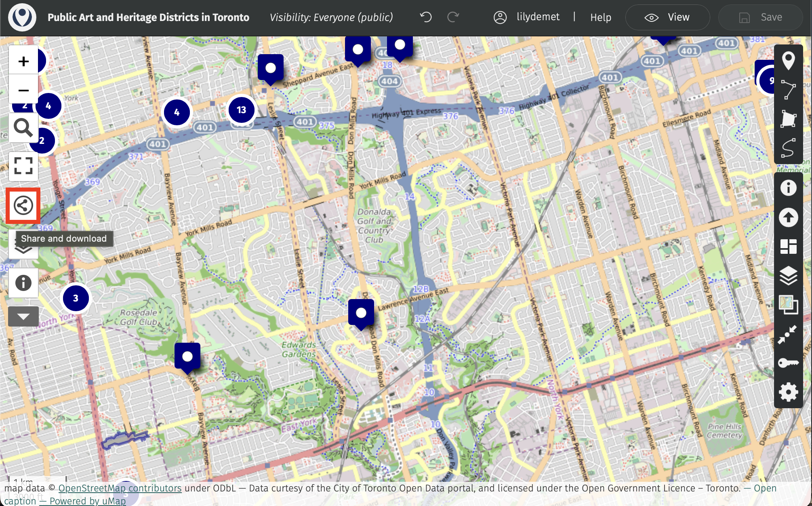This screenshot has height=506, width=812.
Task: Open change tilelayers icon
Action: (x=788, y=305)
